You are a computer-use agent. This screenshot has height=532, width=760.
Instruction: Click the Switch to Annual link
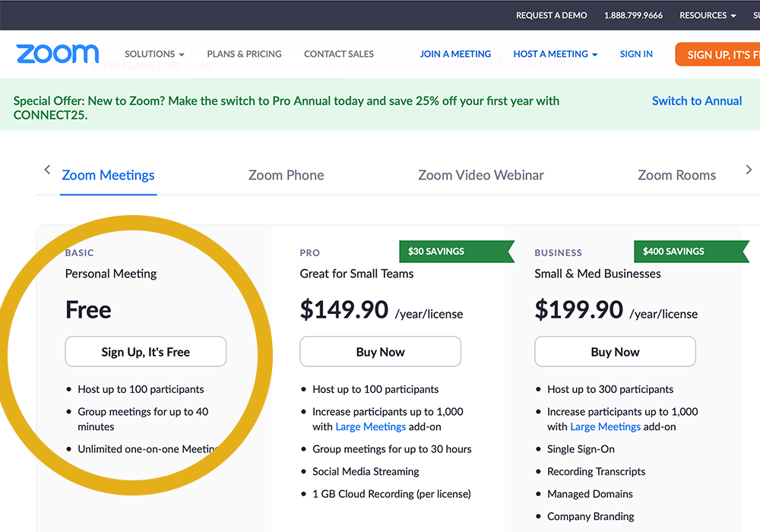pyautogui.click(x=697, y=101)
